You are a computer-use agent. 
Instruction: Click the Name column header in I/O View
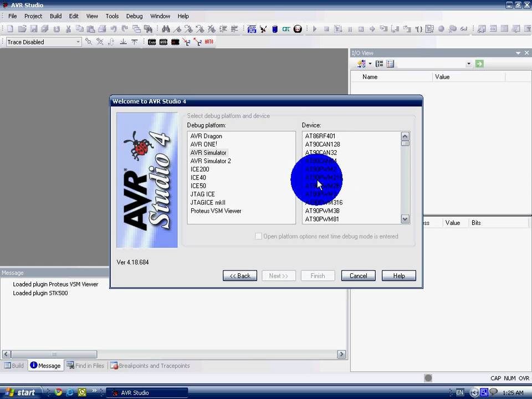click(x=392, y=77)
